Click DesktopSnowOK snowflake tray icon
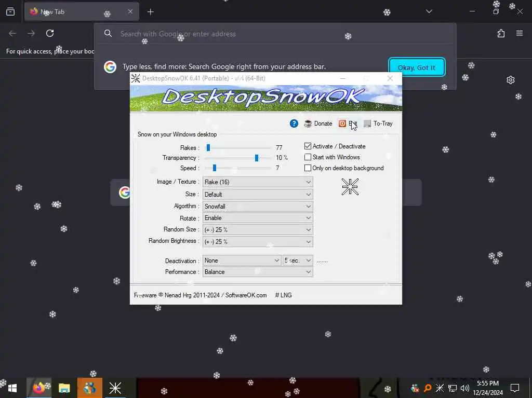532x398 pixels. tap(440, 388)
